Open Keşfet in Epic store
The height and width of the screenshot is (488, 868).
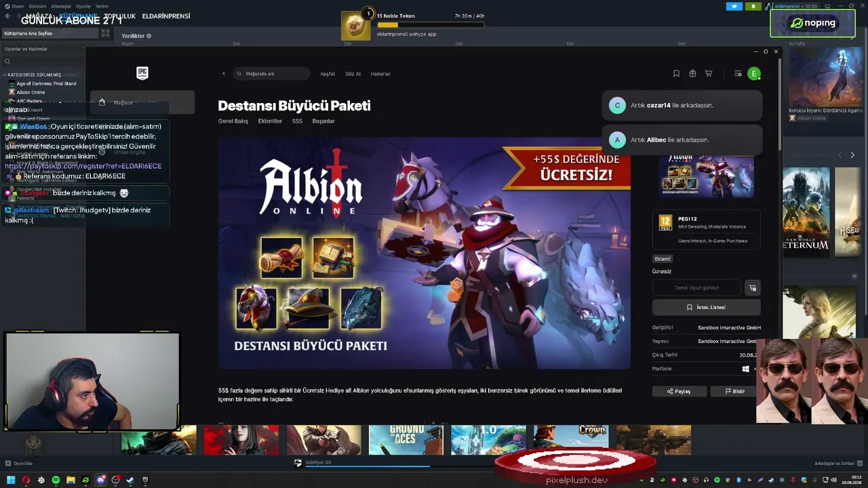point(328,74)
